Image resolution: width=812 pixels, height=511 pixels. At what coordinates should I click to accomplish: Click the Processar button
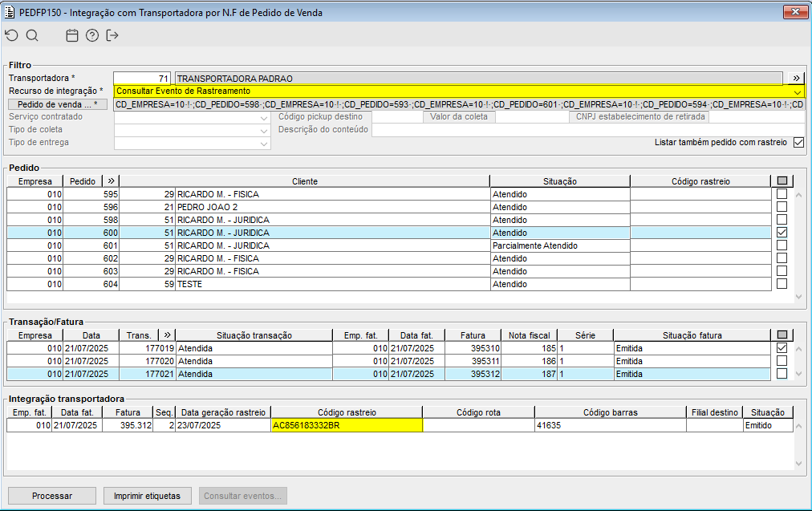tap(52, 496)
